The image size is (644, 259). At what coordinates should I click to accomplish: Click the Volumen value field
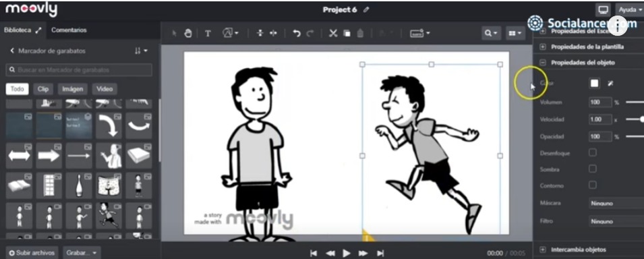click(x=600, y=102)
